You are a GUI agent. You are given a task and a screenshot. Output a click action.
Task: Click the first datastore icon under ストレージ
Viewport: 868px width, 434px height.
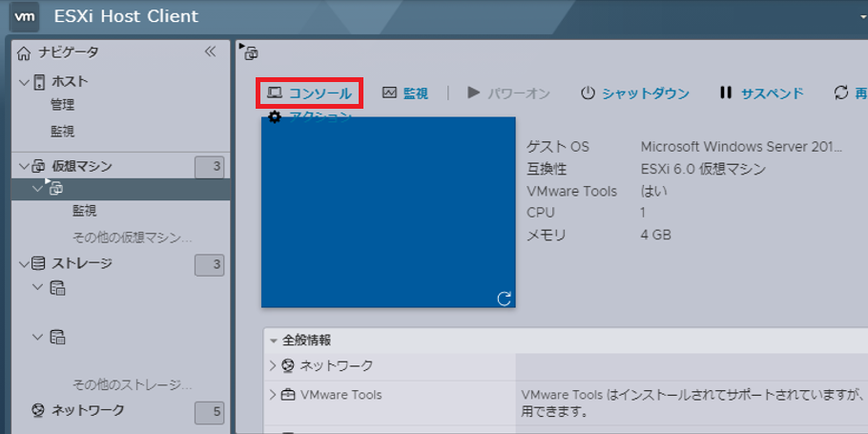57,288
